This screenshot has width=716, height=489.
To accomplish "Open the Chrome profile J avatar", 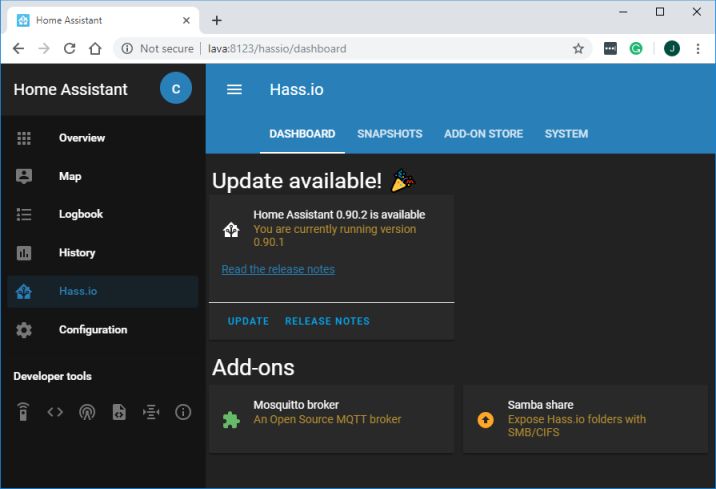I will click(672, 48).
